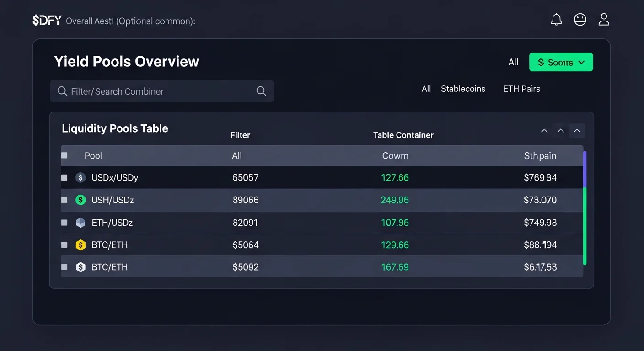The height and width of the screenshot is (351, 644).
Task: Click BTC/ETH in the $5064 row
Action: point(110,245)
